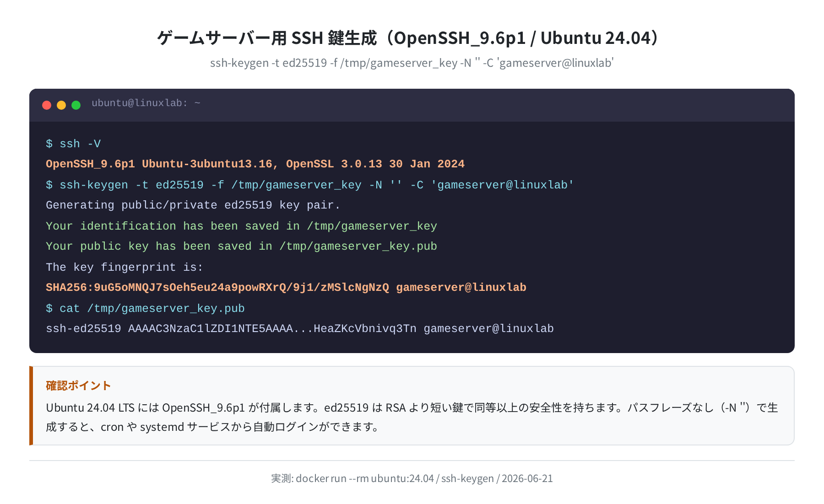Click 'The key fingerprint is:' line

pos(124,267)
